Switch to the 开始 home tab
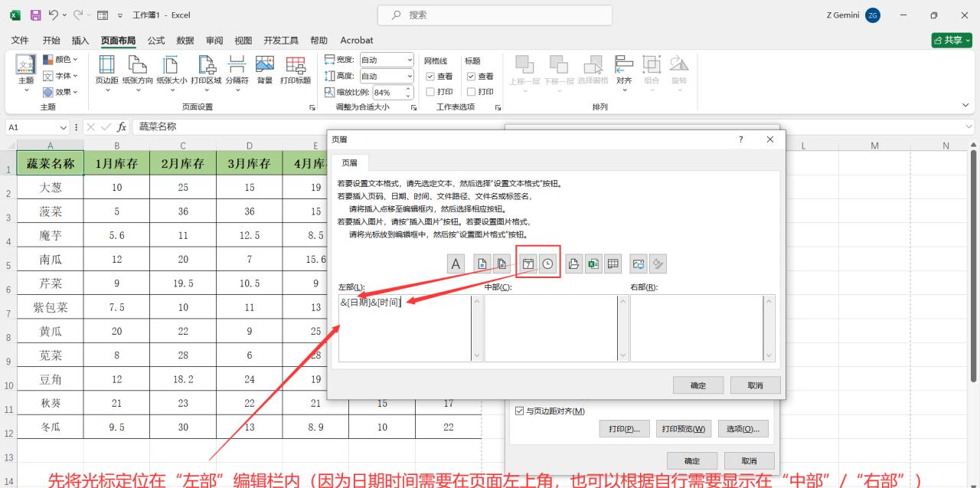Image resolution: width=980 pixels, height=488 pixels. 51,40
